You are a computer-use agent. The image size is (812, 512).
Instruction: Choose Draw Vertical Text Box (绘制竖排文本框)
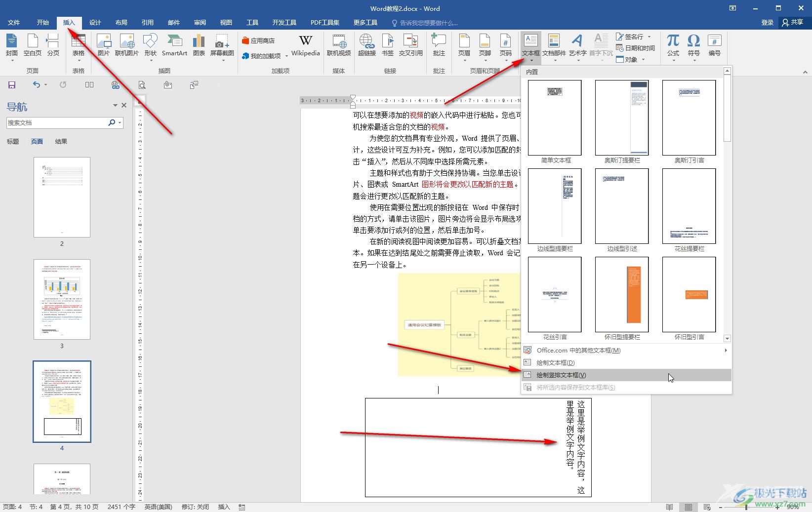click(x=626, y=375)
